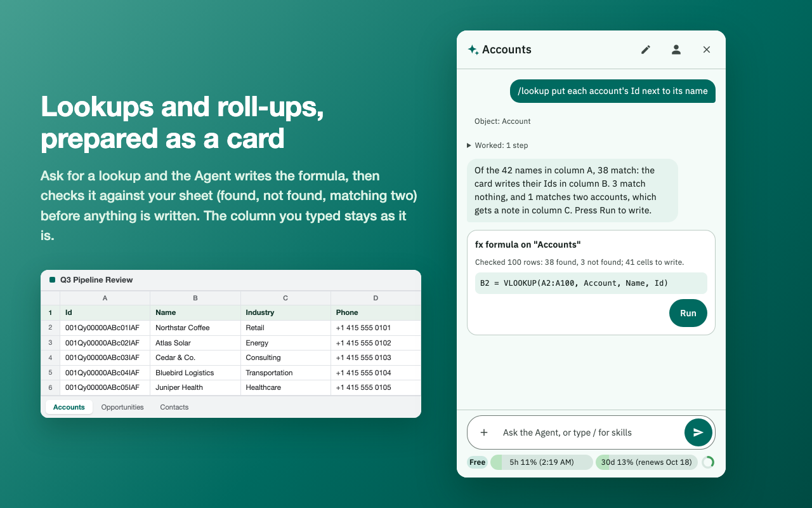812x508 pixels.
Task: Click the Checked 100 rows summary text
Action: tap(579, 262)
